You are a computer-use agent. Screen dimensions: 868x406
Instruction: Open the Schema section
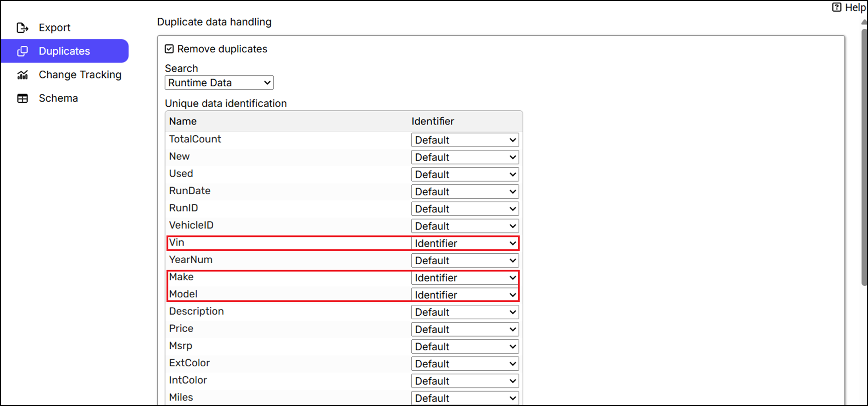[58, 98]
